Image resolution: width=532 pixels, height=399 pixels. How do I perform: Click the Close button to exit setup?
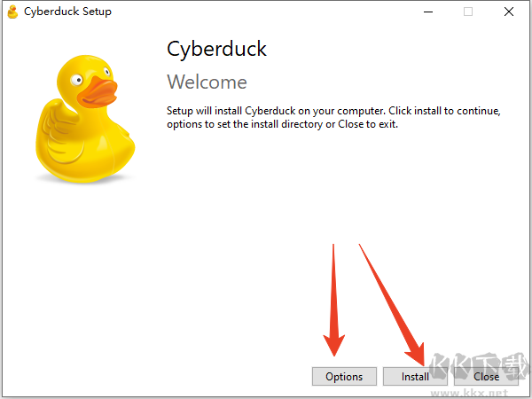tap(486, 377)
